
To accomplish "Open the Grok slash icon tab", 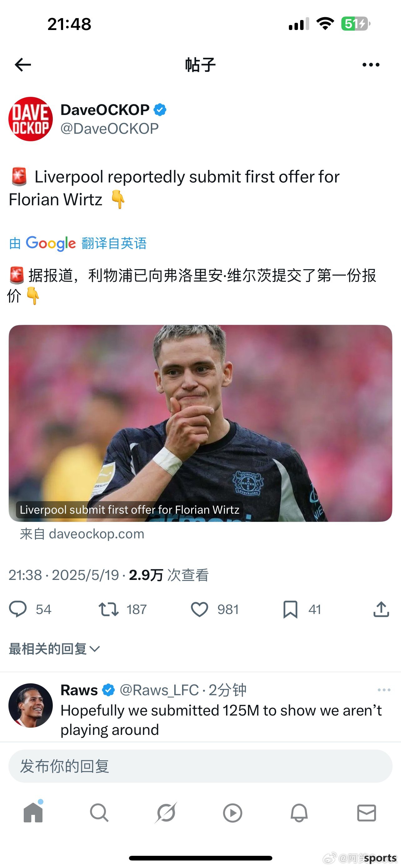I will [166, 813].
